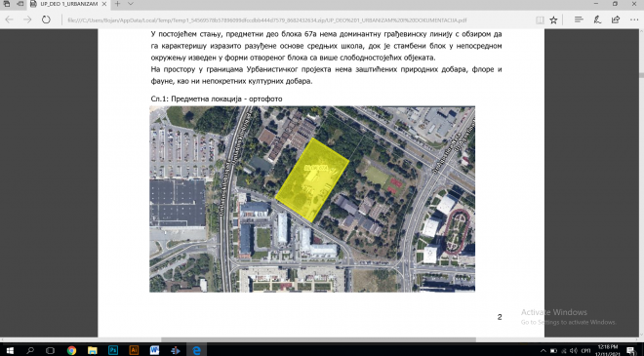Open the Settings and more ellipsis menu
This screenshot has width=644, height=356.
coord(633,20)
